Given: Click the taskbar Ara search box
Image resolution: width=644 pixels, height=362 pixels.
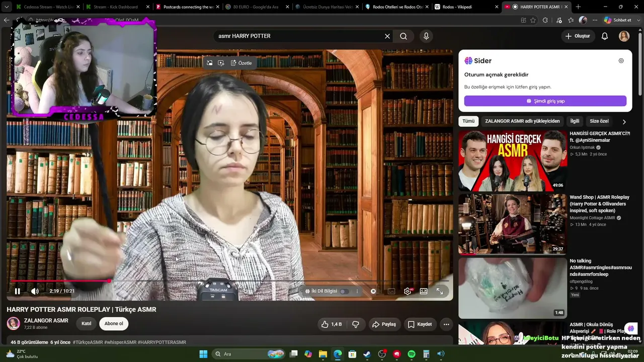Looking at the screenshot, I should coord(249,354).
